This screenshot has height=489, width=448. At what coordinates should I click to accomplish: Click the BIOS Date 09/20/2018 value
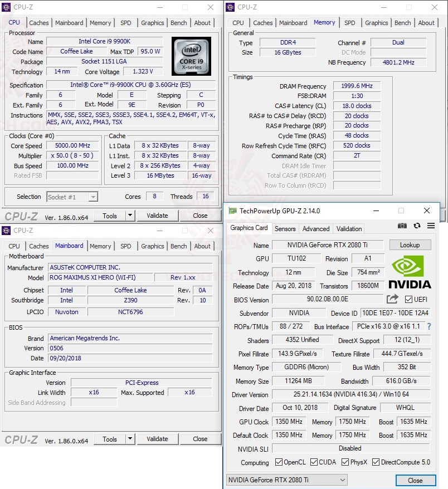point(130,358)
